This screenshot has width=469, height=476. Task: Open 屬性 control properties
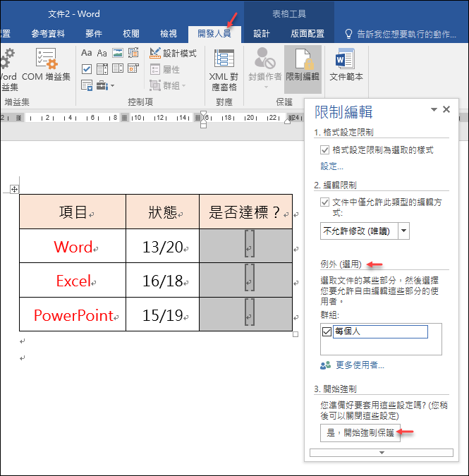pyautogui.click(x=165, y=70)
